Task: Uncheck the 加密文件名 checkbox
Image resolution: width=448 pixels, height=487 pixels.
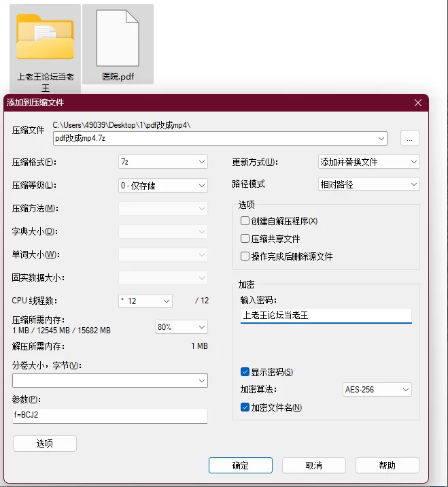Action: (245, 407)
